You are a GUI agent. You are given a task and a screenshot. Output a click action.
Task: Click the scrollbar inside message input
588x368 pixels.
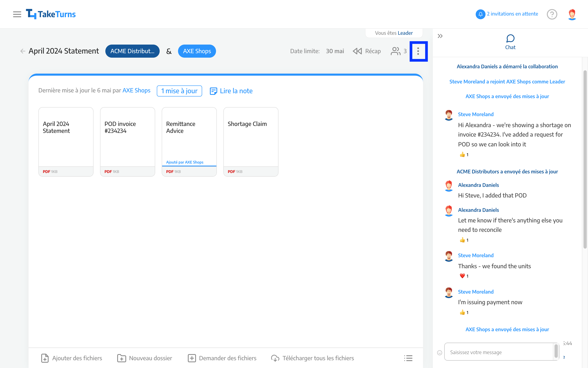click(556, 351)
